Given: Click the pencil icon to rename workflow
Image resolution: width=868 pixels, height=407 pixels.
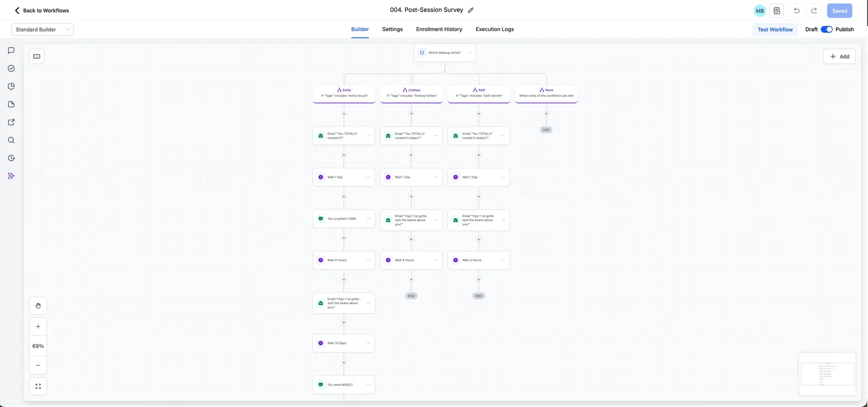Looking at the screenshot, I should (471, 11).
